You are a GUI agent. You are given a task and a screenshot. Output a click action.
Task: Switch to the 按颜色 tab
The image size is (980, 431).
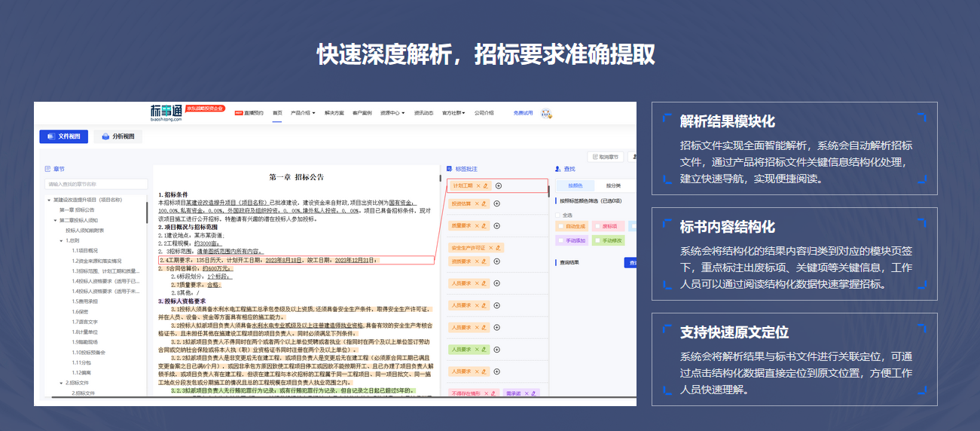pos(575,185)
